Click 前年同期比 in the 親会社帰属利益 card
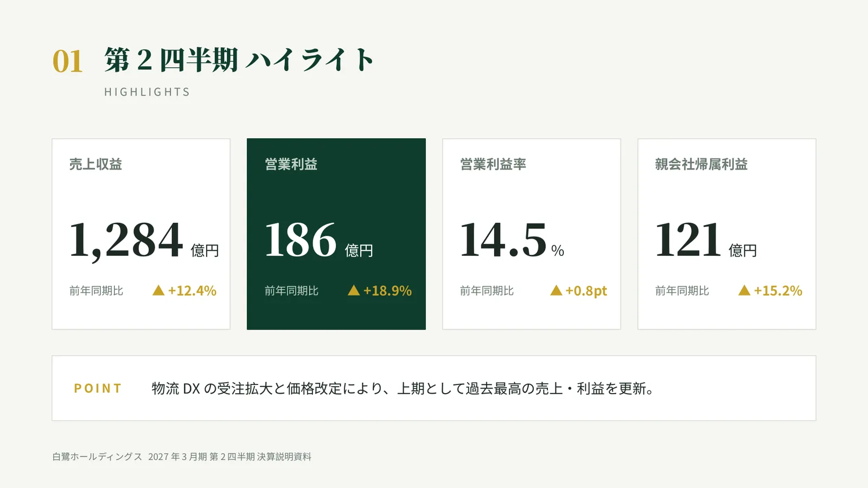 click(682, 291)
